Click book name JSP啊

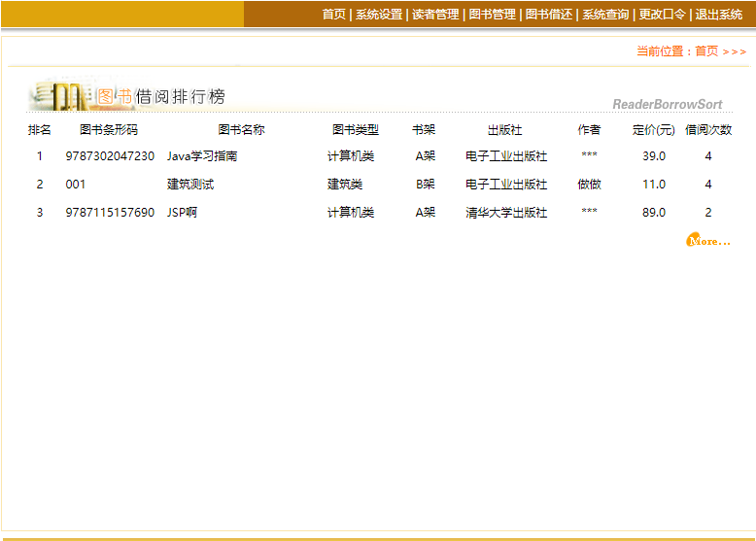pos(182,213)
